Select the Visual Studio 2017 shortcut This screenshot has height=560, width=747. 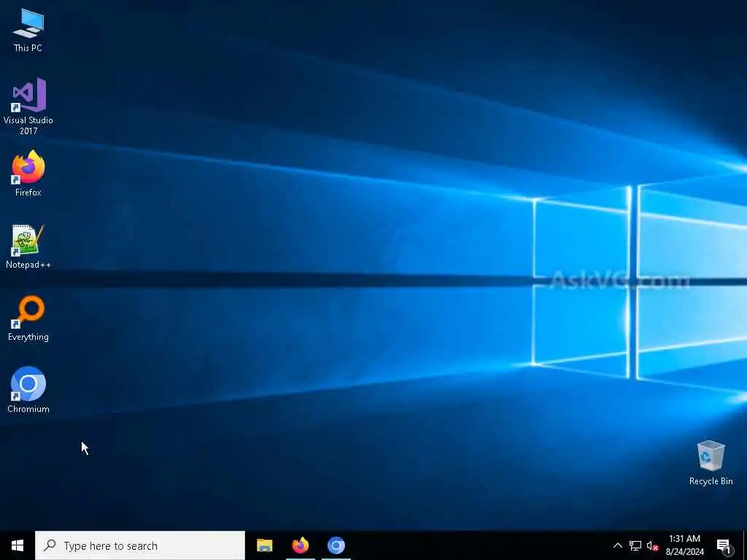(x=28, y=106)
